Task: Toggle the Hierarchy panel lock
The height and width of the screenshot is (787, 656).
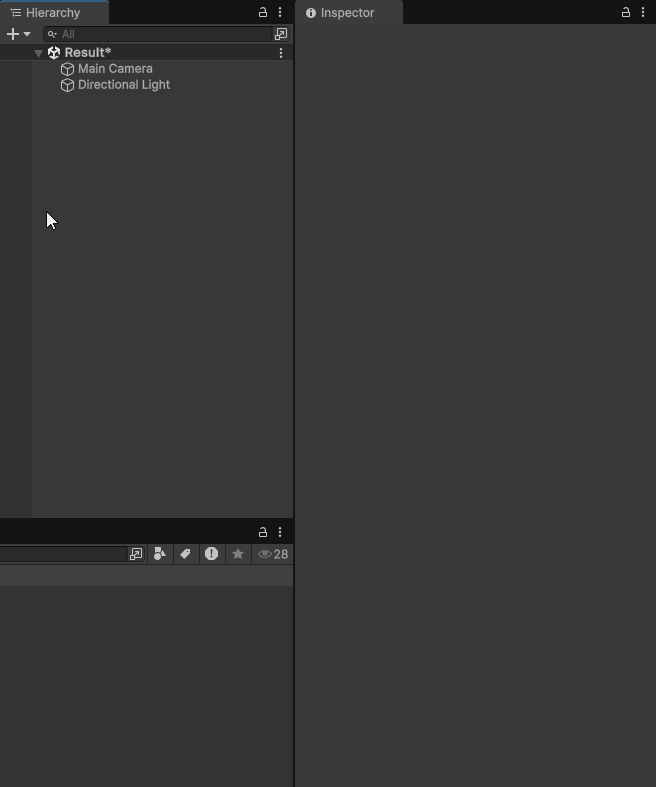Action: [x=263, y=13]
